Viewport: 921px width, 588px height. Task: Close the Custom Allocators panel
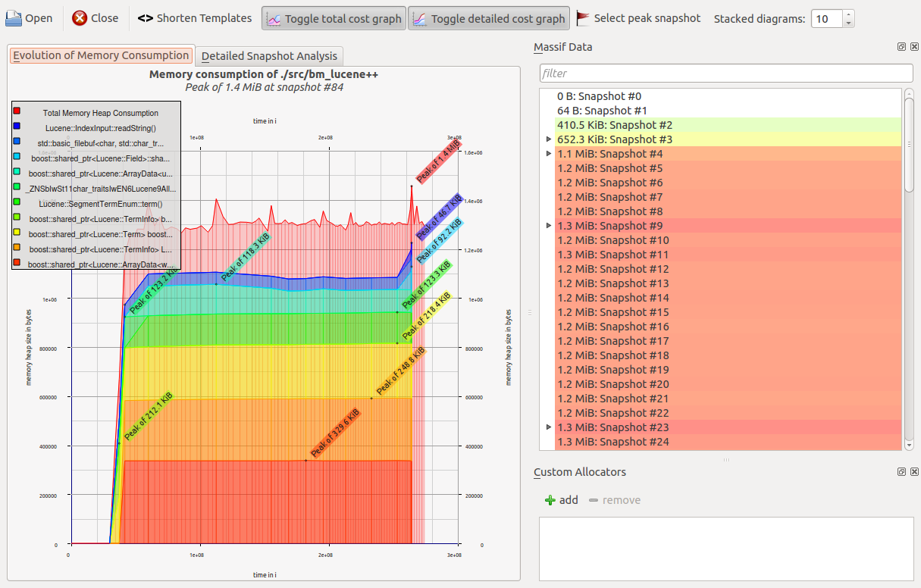point(913,472)
